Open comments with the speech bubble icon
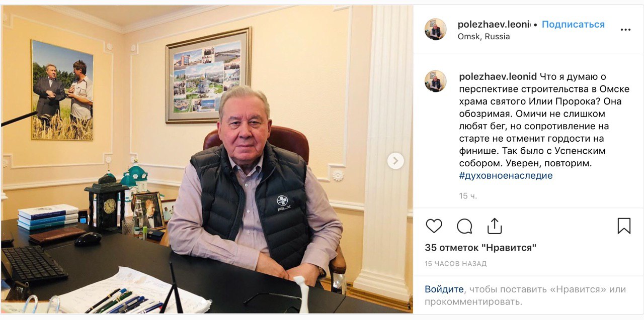This screenshot has height=320, width=644. tap(464, 226)
